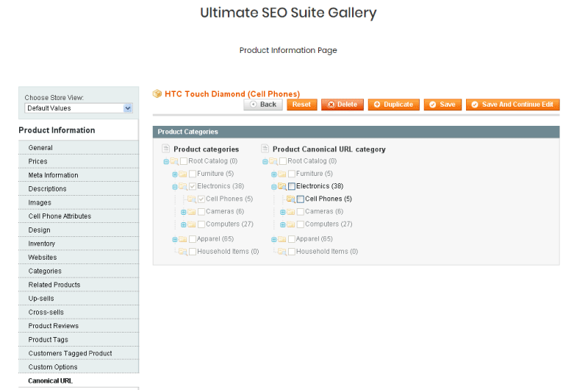Click Computers folder icon in Canonical URL tree

[x=290, y=224]
